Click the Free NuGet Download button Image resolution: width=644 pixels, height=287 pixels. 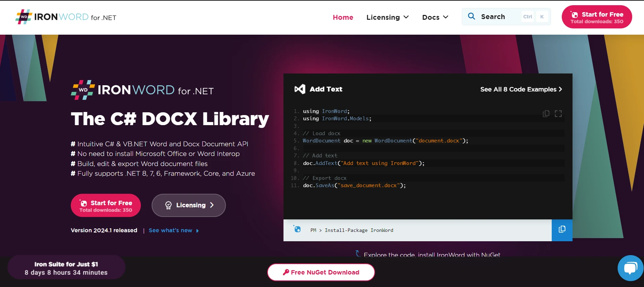click(x=321, y=272)
